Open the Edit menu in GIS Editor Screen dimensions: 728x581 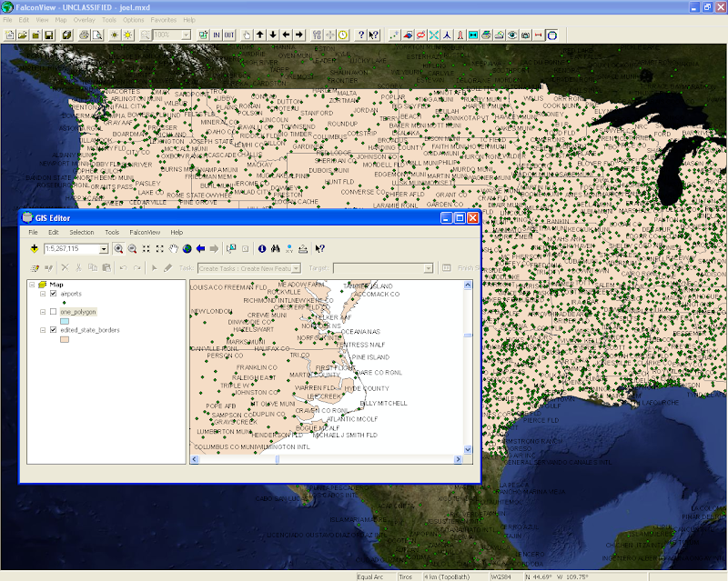tap(54, 232)
